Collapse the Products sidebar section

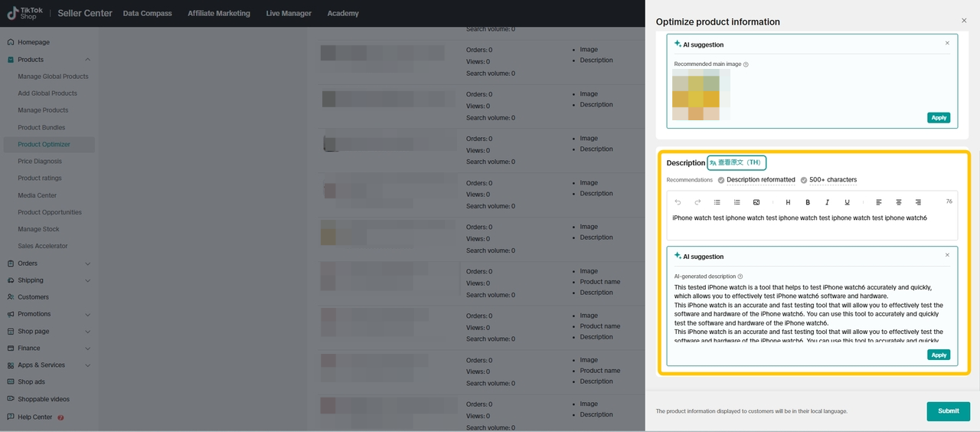pos(87,60)
